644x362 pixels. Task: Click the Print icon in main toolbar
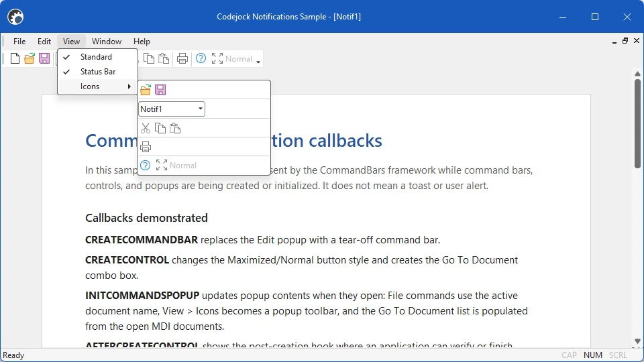coord(182,59)
